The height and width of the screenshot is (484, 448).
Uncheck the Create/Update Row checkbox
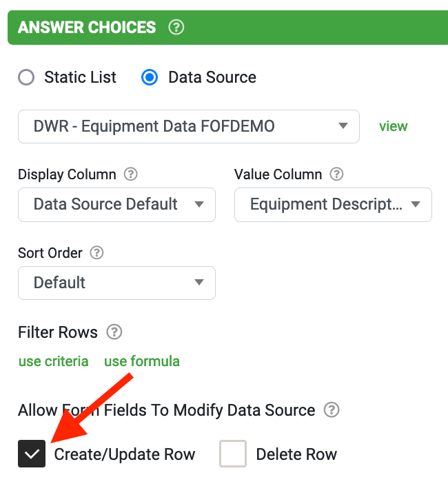pyautogui.click(x=32, y=454)
